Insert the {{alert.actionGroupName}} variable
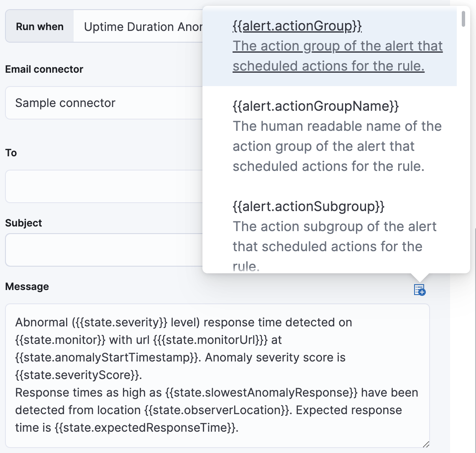This screenshot has height=453, width=476. pos(315,106)
